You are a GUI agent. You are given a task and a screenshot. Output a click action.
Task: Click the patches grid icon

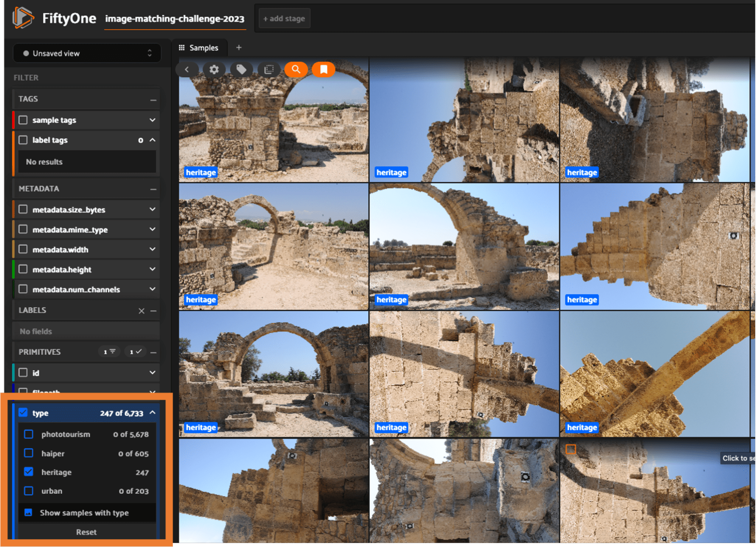click(269, 69)
